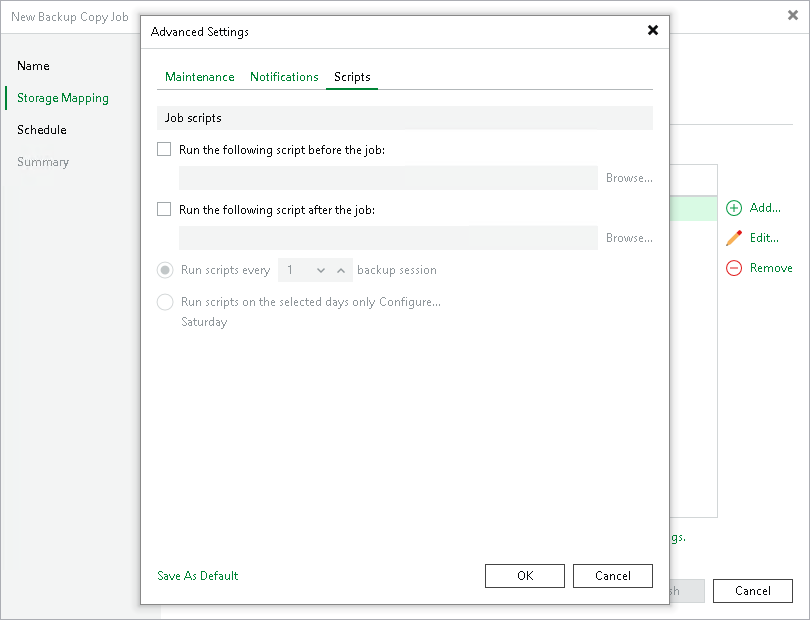Screen dimensions: 810x620
Task: Click the pencil Edit icon
Action: tap(734, 238)
